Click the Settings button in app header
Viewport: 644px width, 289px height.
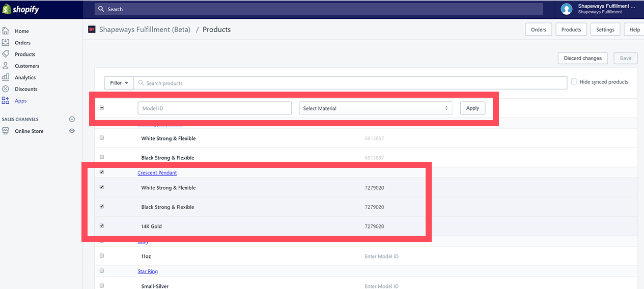point(605,30)
